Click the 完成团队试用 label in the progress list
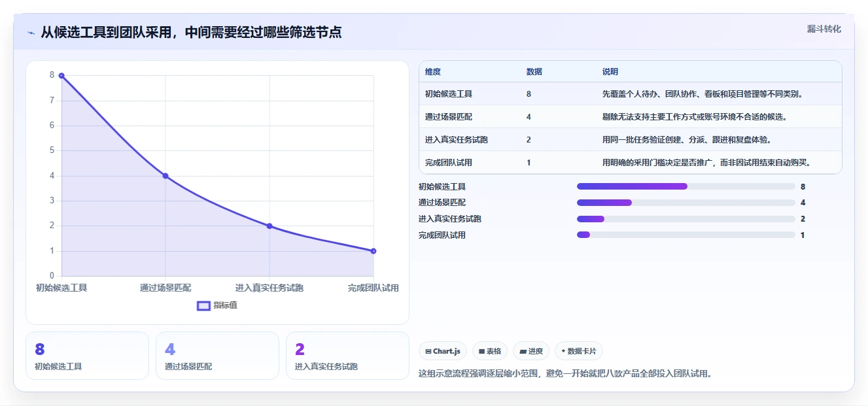This screenshot has height=406, width=868. (x=442, y=235)
